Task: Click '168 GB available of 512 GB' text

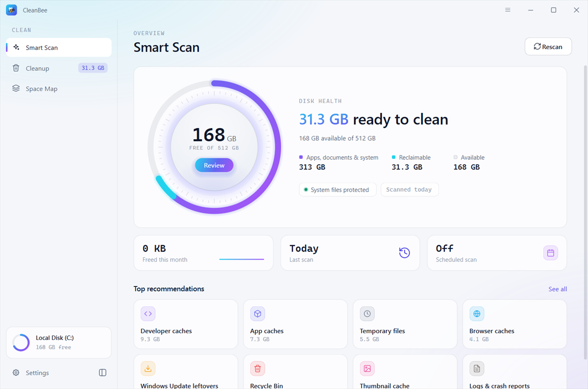Action: [x=337, y=138]
